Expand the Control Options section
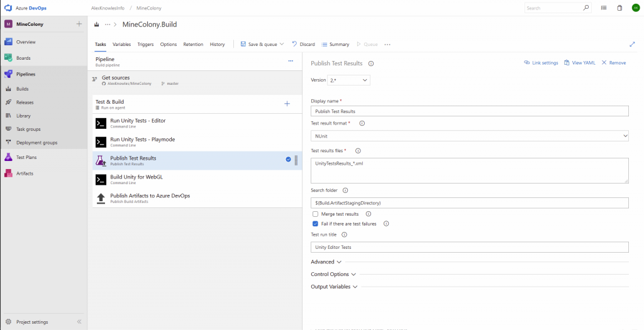644x330 pixels. coord(333,274)
